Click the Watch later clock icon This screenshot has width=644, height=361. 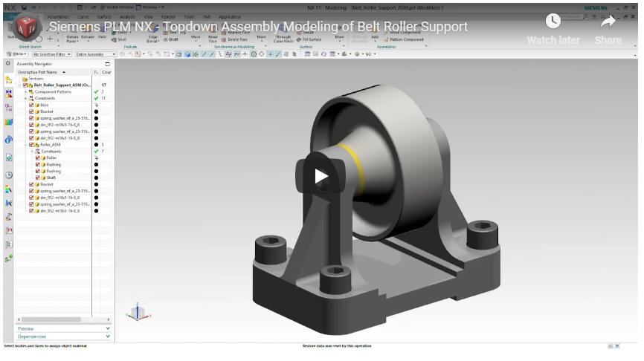(x=553, y=21)
